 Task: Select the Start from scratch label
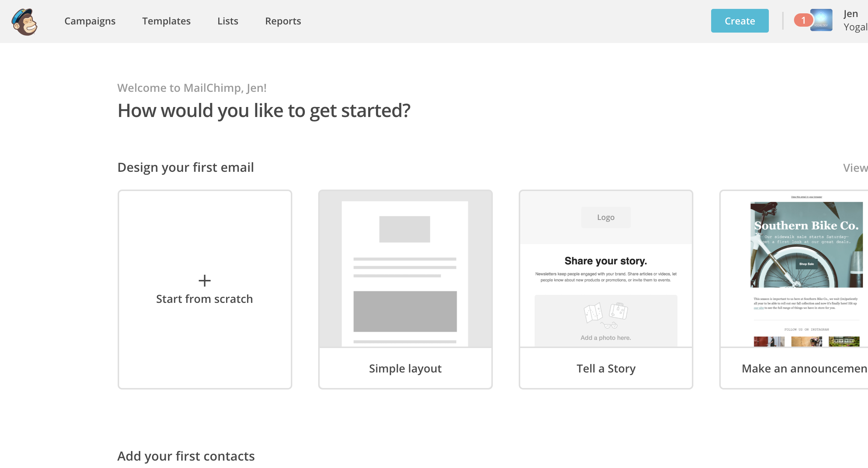(205, 299)
